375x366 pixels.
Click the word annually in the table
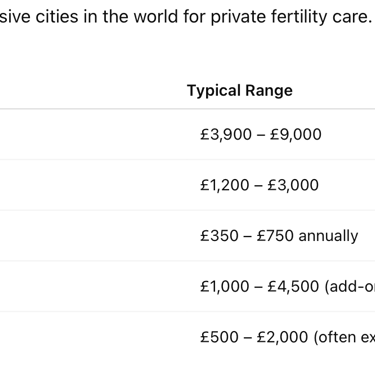pos(328,236)
